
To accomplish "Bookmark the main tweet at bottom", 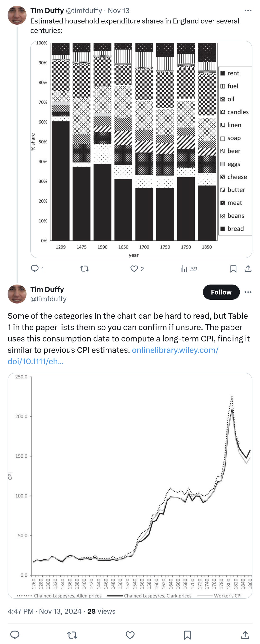I will tap(187, 635).
